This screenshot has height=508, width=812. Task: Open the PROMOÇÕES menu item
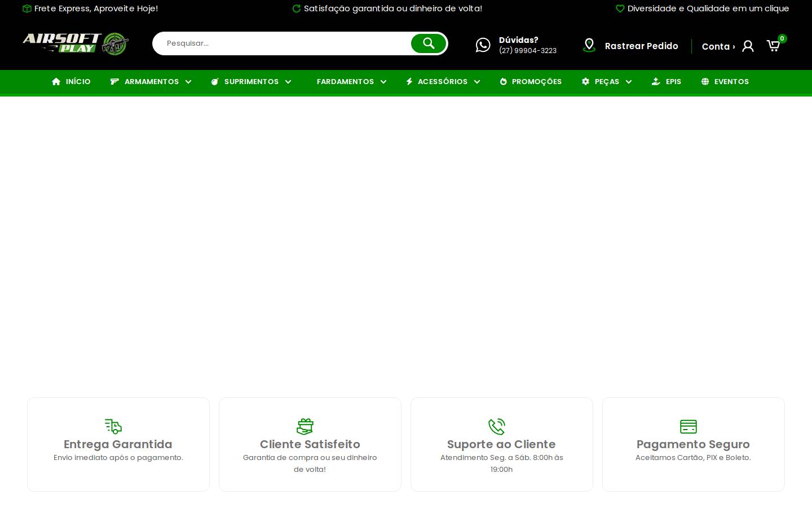coord(531,82)
